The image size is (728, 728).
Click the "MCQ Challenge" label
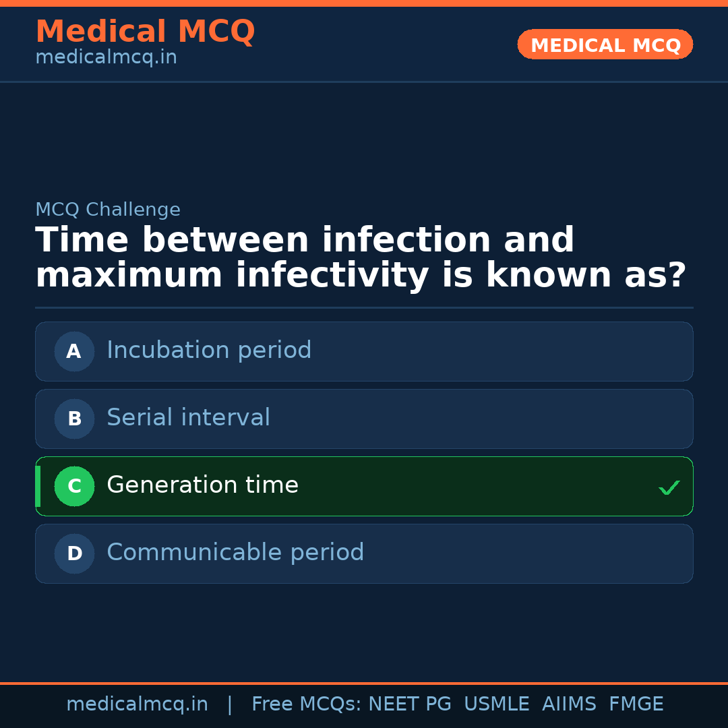tap(108, 210)
